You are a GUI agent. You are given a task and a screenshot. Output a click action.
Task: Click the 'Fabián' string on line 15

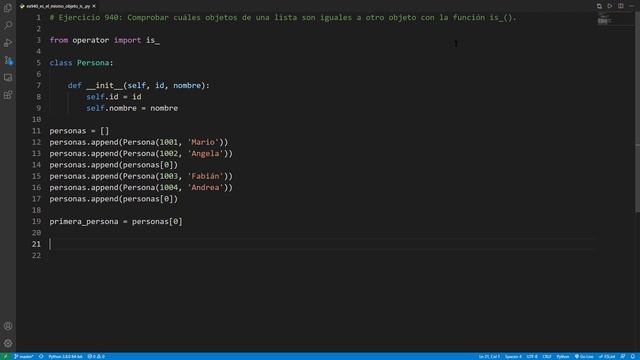pyautogui.click(x=205, y=176)
